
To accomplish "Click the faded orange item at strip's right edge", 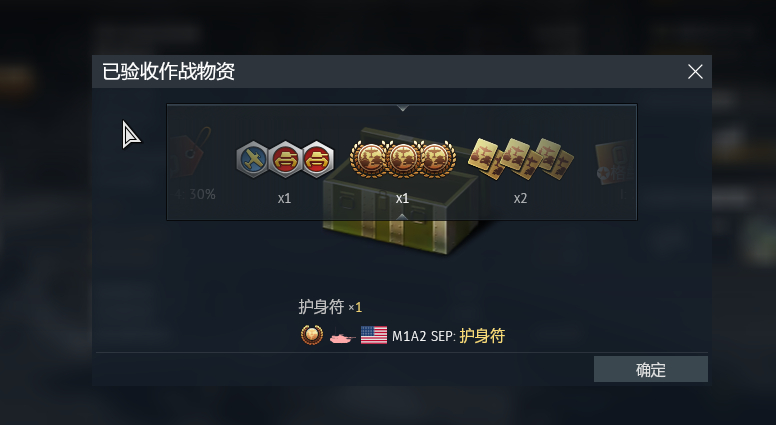I will (615, 162).
